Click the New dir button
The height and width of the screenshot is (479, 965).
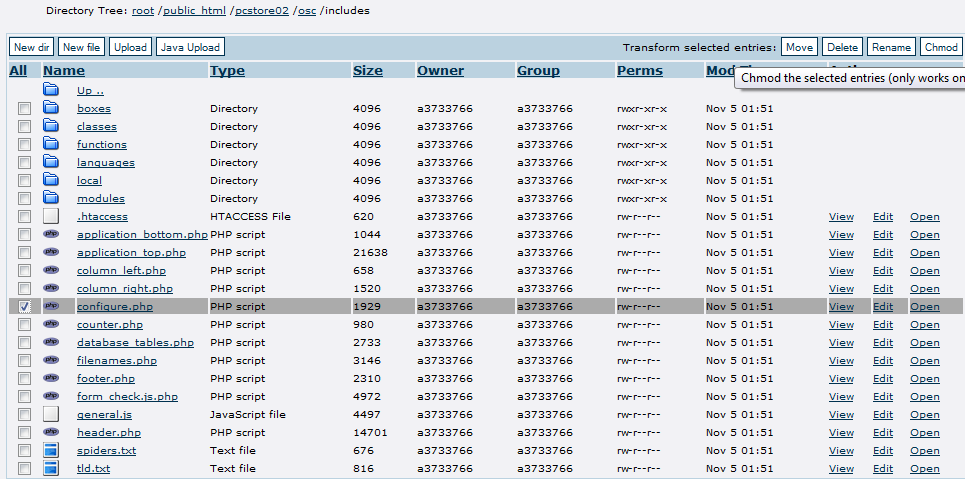coord(32,47)
